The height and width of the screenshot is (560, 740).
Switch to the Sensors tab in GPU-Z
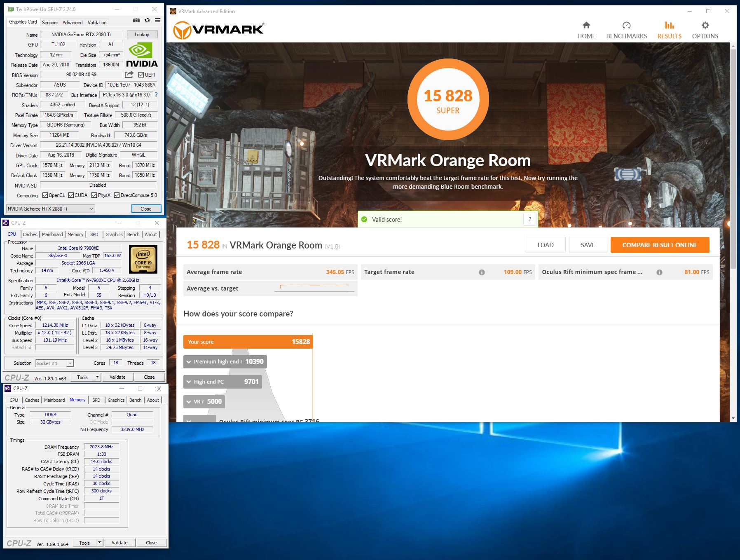point(49,22)
